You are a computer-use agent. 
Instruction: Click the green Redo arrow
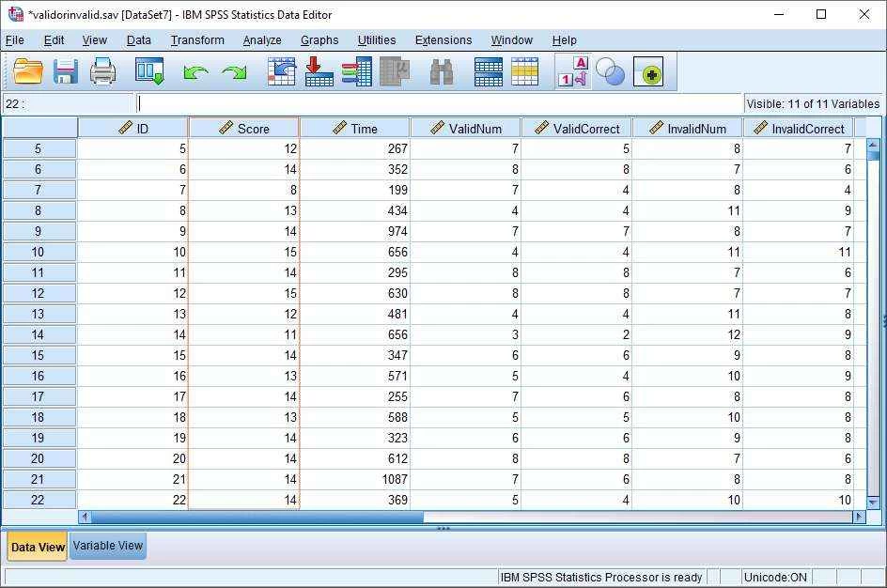[x=233, y=72]
